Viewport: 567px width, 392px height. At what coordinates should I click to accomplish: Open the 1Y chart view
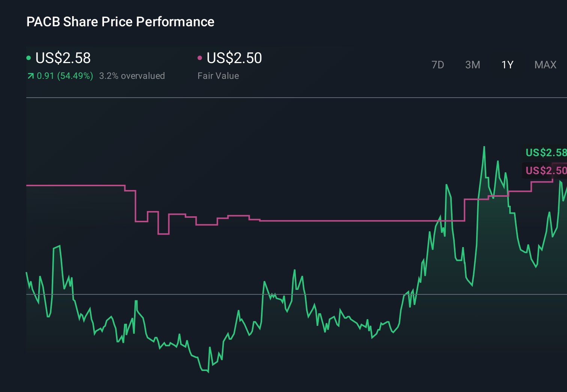(x=507, y=65)
